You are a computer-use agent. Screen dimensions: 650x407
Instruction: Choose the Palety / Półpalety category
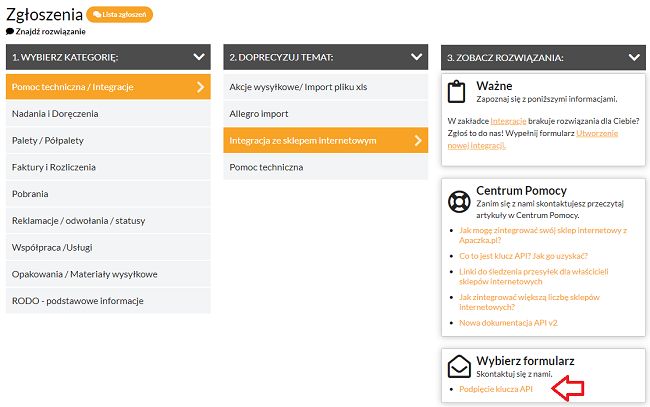tap(50, 140)
